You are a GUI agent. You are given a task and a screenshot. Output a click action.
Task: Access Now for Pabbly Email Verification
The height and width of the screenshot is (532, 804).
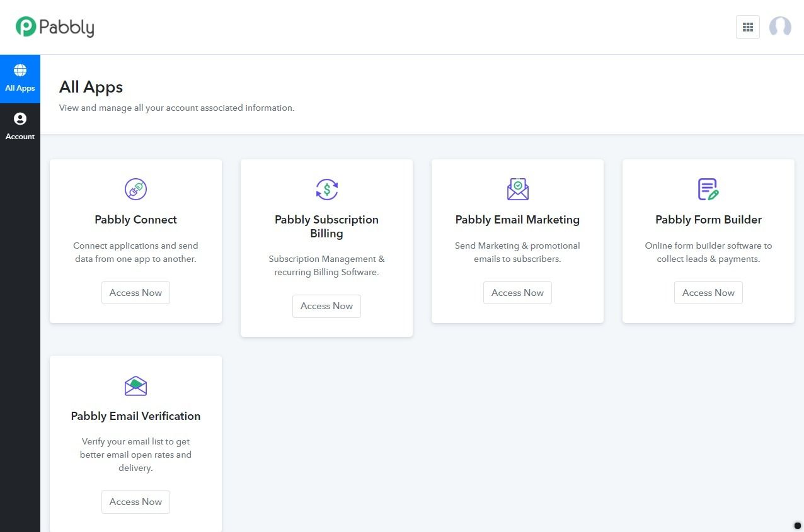(135, 502)
